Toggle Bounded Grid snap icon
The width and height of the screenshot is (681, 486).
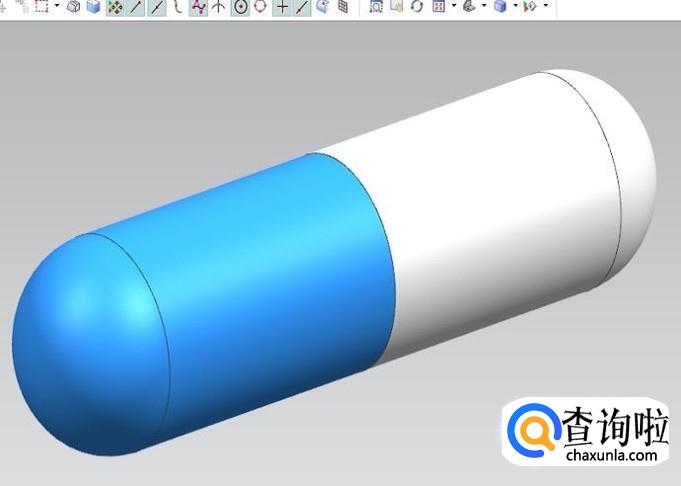click(343, 7)
